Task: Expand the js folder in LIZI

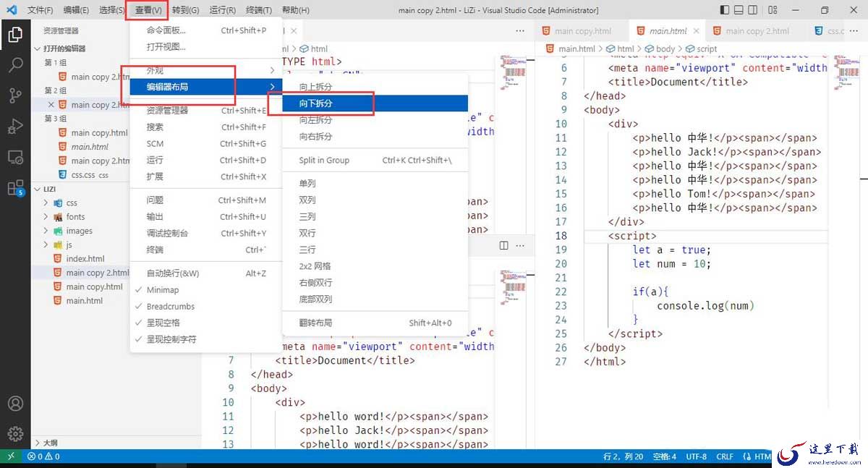Action: pyautogui.click(x=47, y=245)
